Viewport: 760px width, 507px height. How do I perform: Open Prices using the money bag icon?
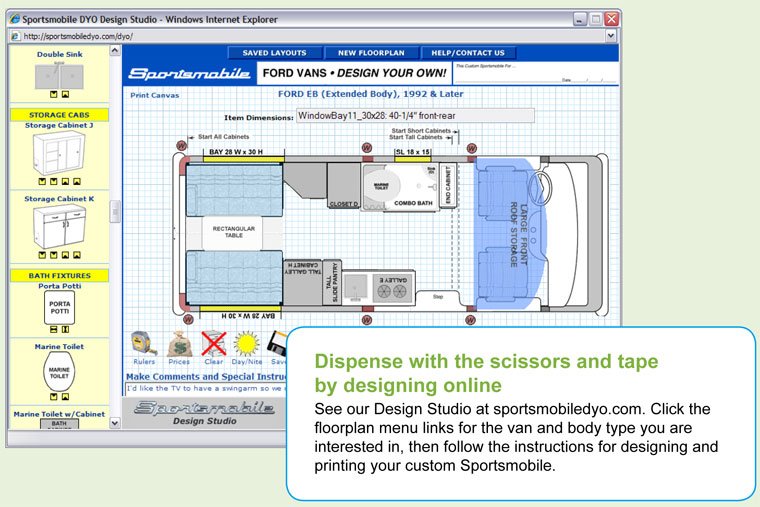tap(180, 343)
